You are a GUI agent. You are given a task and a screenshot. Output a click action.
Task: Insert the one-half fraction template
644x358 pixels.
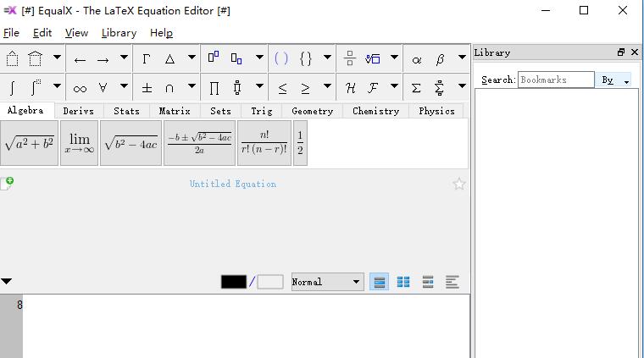coord(300,143)
